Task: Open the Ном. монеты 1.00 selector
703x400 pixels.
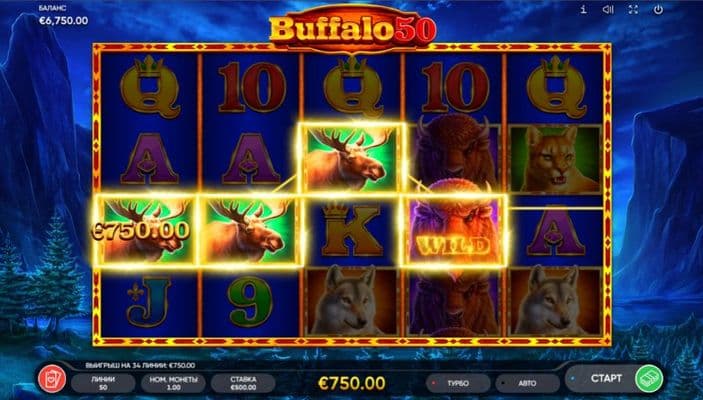Action: 173,383
